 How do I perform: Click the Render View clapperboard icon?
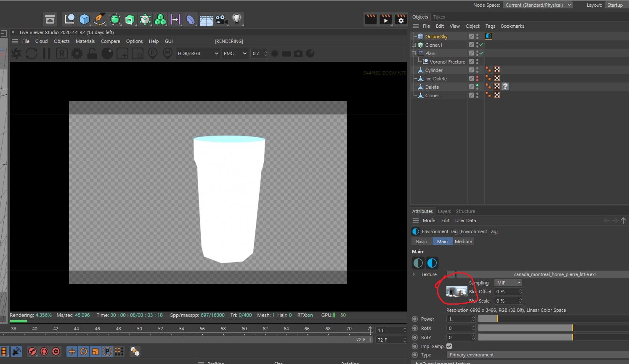pos(371,19)
